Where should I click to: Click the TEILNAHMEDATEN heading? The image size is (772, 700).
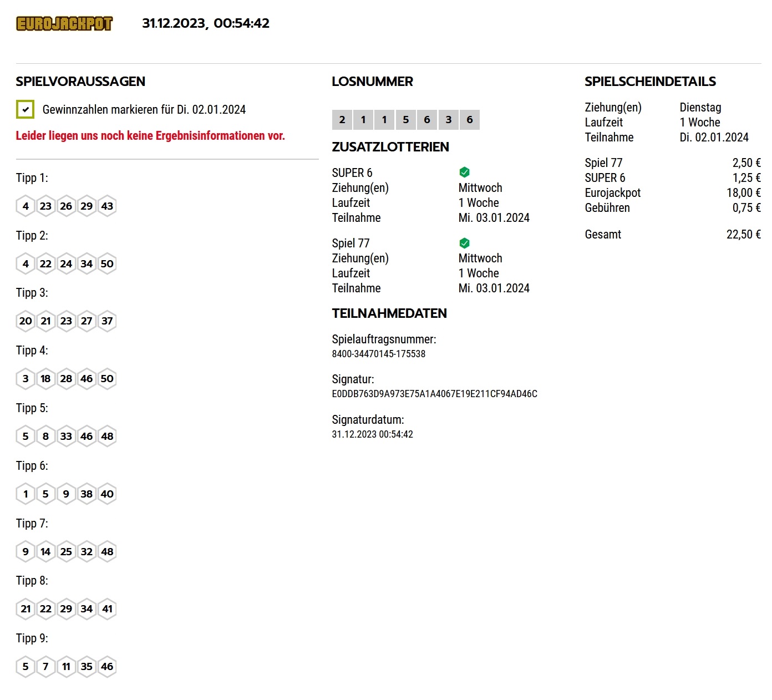pos(389,313)
